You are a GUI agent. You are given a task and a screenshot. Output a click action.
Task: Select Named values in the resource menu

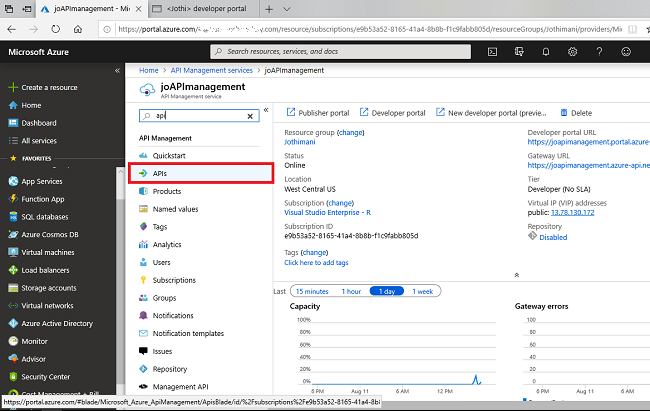168,209
